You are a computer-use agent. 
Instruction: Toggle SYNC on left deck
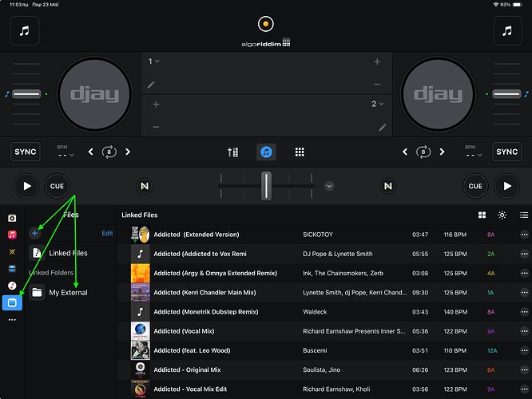(x=26, y=152)
